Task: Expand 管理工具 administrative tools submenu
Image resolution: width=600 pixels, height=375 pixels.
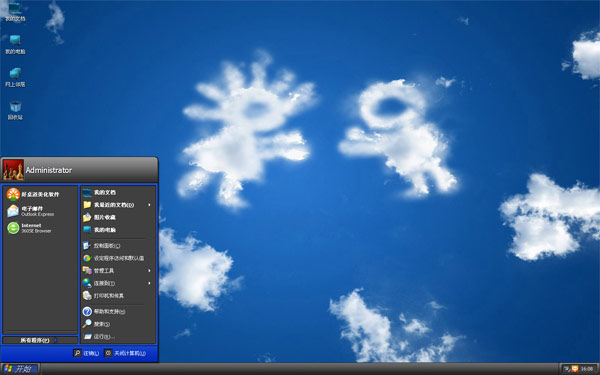Action: point(117,271)
